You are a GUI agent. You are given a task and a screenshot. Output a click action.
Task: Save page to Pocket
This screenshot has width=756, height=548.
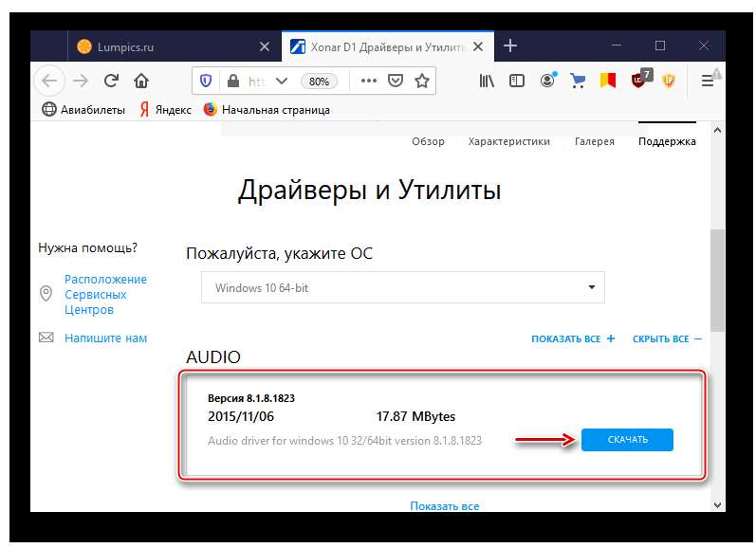click(396, 81)
